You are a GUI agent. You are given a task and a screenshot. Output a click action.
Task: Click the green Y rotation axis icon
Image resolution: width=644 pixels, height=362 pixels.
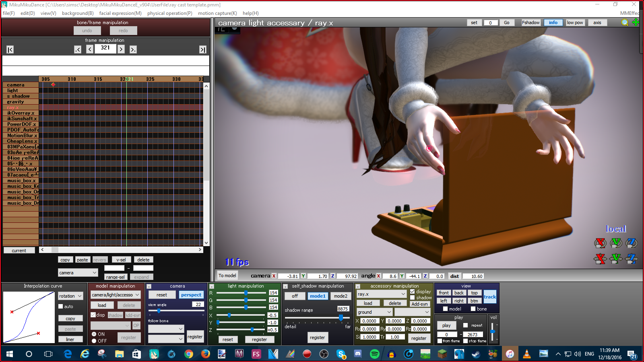pyautogui.click(x=616, y=243)
